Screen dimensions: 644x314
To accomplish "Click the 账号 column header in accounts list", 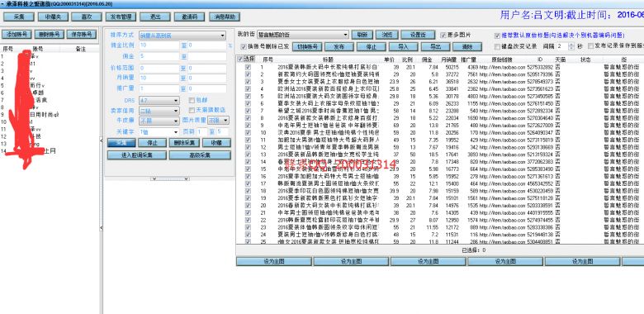I will click(x=38, y=49).
